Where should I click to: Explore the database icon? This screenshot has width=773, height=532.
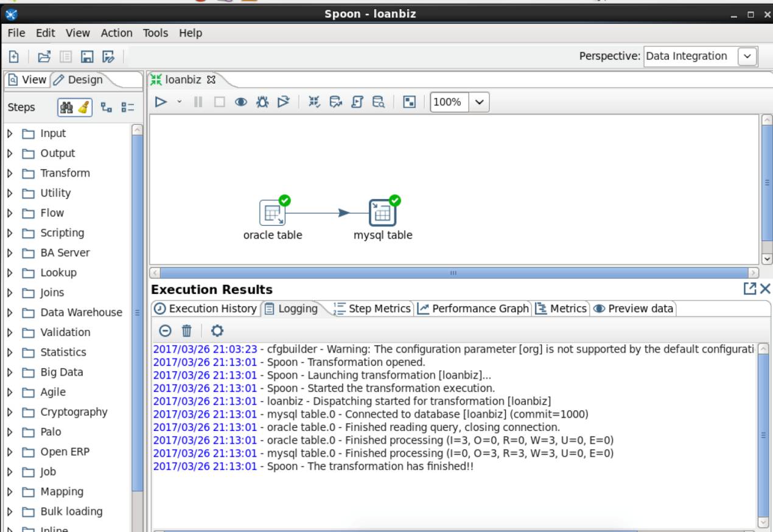tap(378, 102)
